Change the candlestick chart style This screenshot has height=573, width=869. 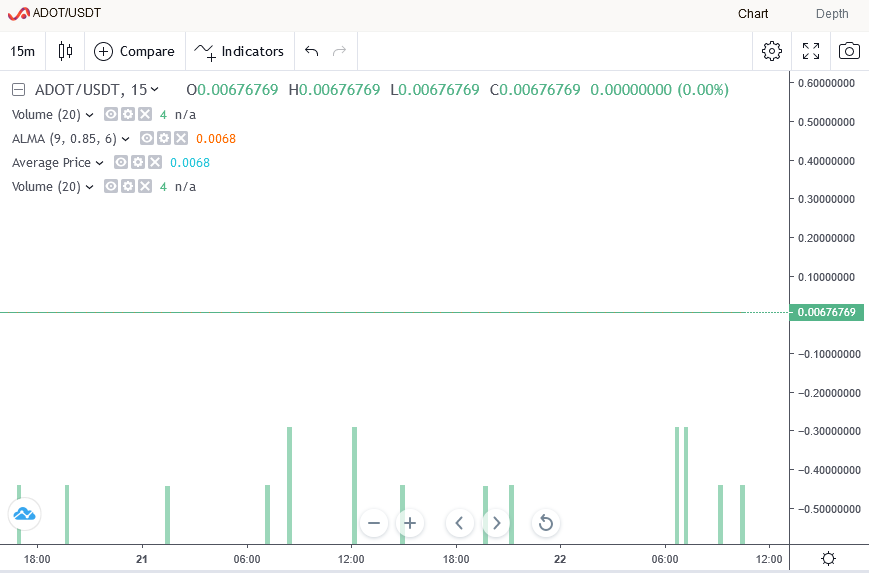(65, 52)
